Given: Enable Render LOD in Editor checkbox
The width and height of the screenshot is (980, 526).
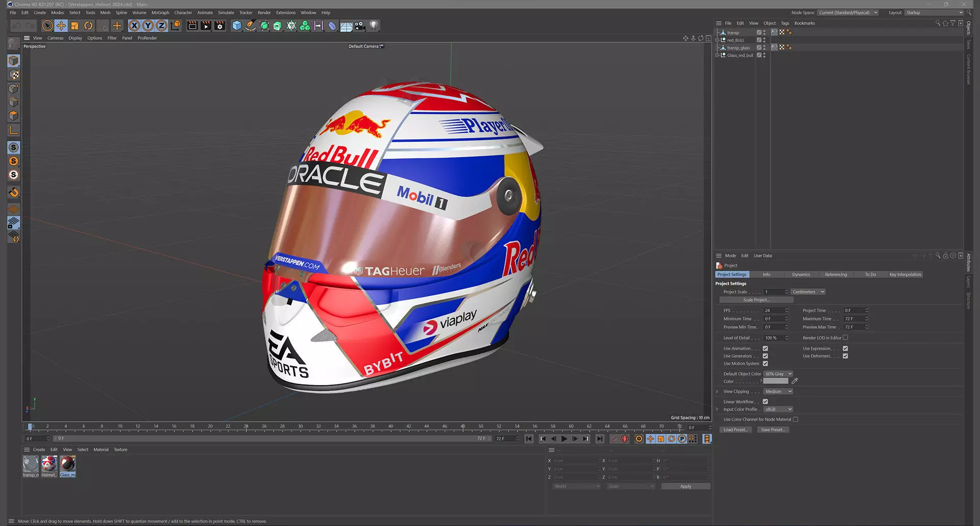Looking at the screenshot, I should pos(845,337).
